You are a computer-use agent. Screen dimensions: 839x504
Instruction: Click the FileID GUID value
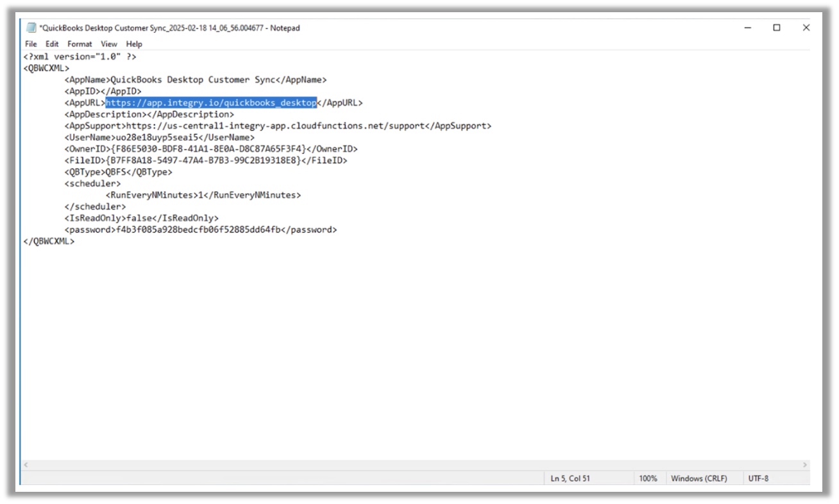pyautogui.click(x=203, y=160)
